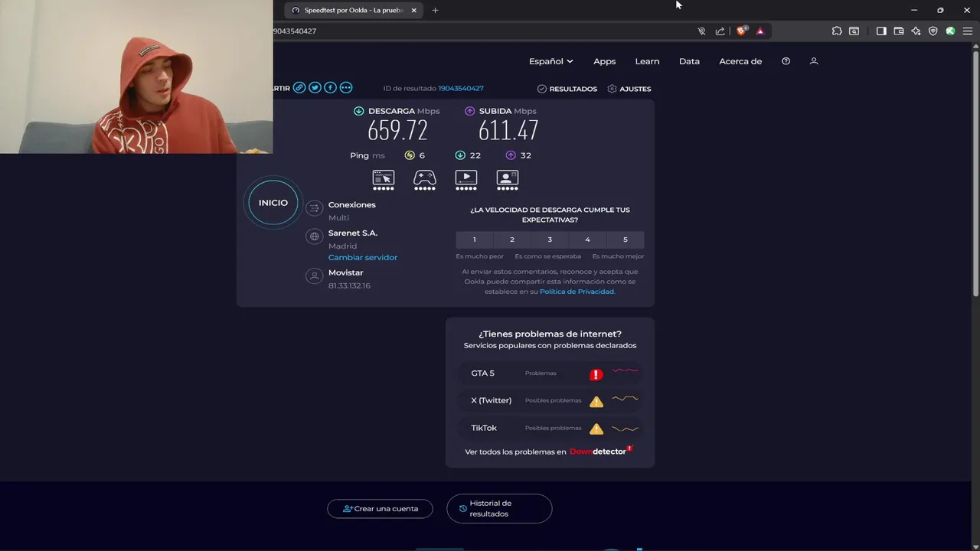
Task: Share the result on Facebook
Action: point(330,88)
